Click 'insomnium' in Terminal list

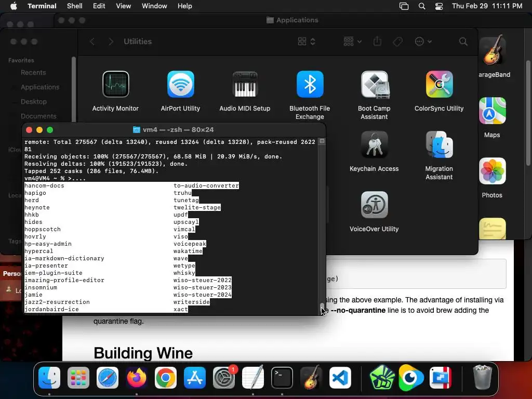(x=41, y=287)
